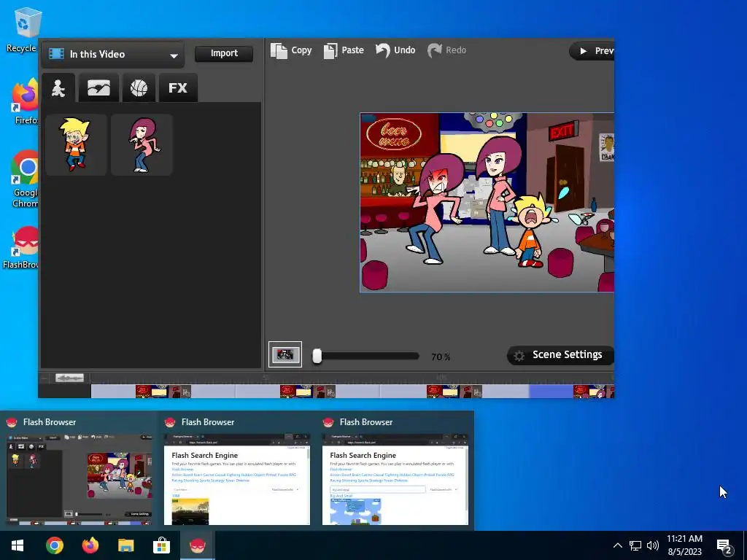Click the greyed Redo icon
The width and height of the screenshot is (747, 560).
447,50
